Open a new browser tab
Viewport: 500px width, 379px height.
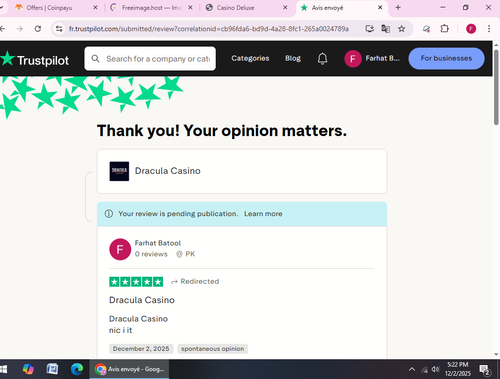(x=398, y=7)
